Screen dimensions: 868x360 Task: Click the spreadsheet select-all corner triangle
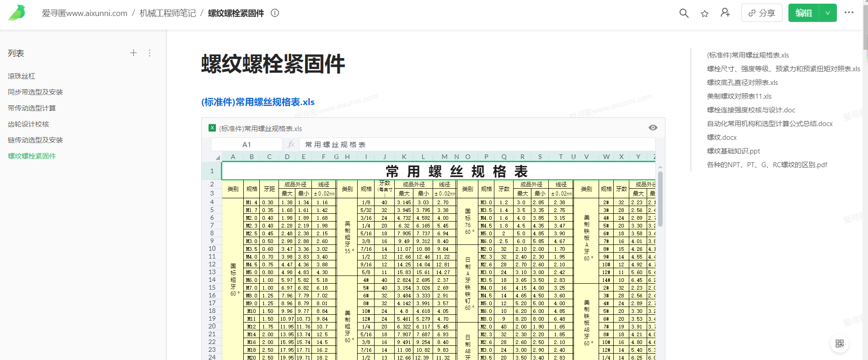tap(217, 157)
